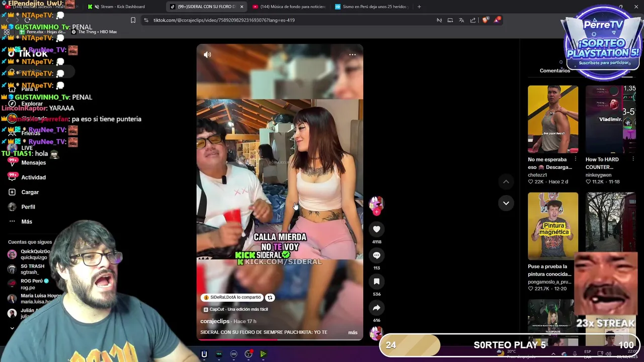
Task: Share the video with the arrow icon
Action: 376,308
